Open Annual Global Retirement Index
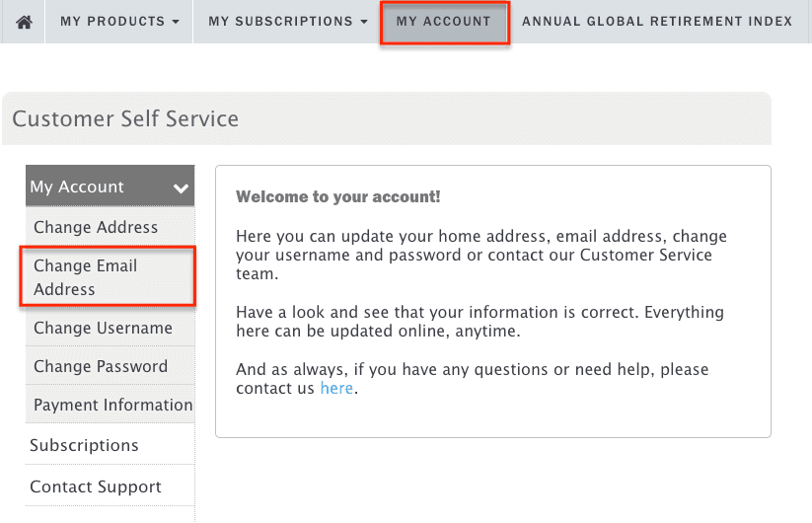Screen dimensions: 812x523 [x=657, y=22]
